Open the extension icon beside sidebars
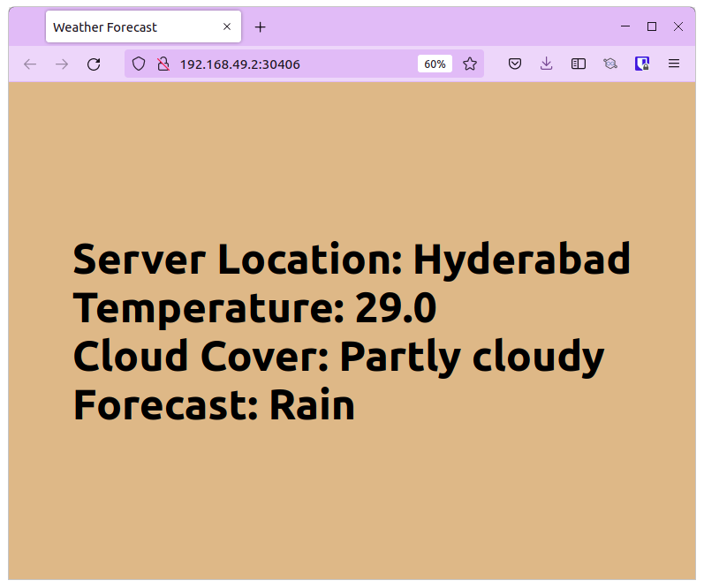 tap(610, 64)
